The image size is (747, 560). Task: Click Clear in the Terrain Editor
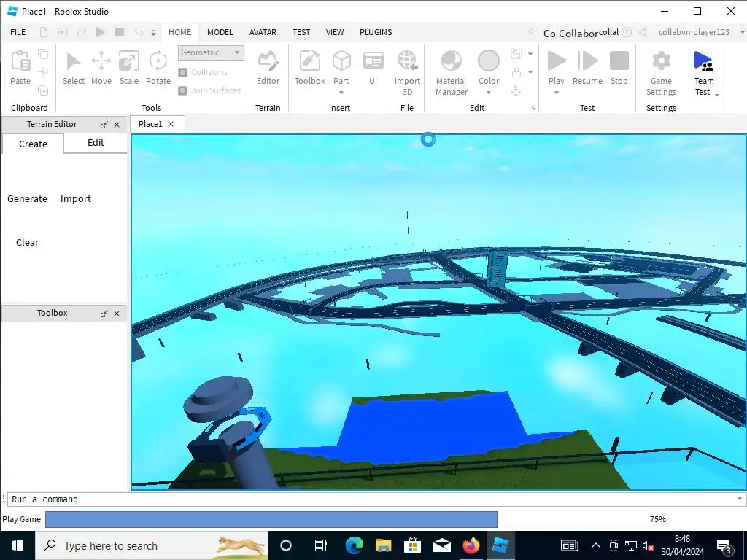pyautogui.click(x=27, y=242)
